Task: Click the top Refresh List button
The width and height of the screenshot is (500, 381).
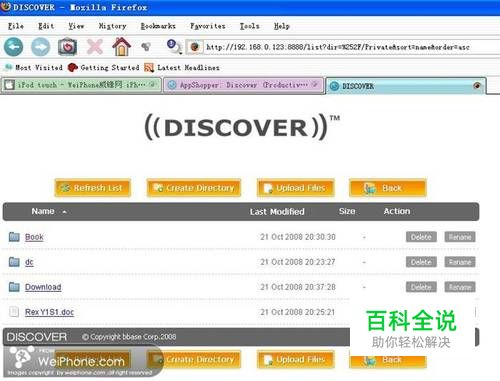Action: click(93, 188)
